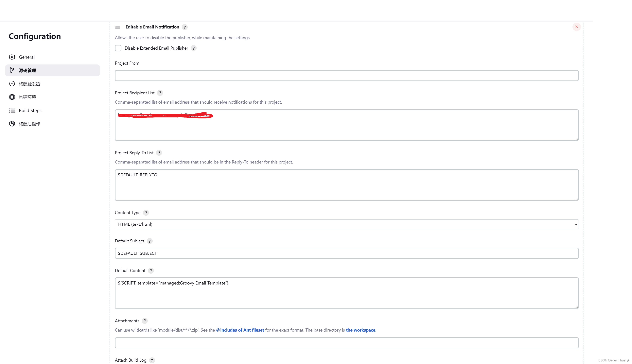The height and width of the screenshot is (364, 632).
Task: Select Build Steps in sidebar
Action: (30, 111)
